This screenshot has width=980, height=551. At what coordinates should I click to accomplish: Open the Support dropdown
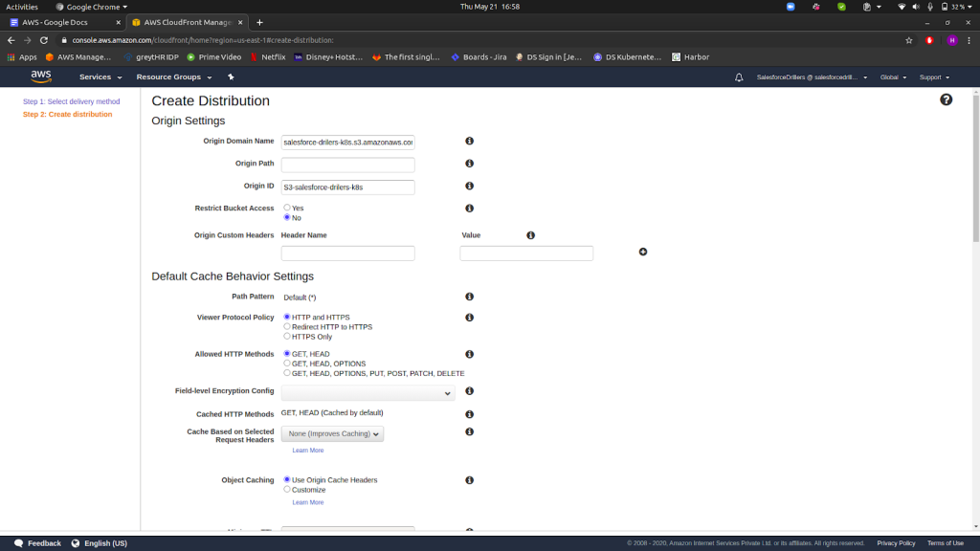pos(934,77)
